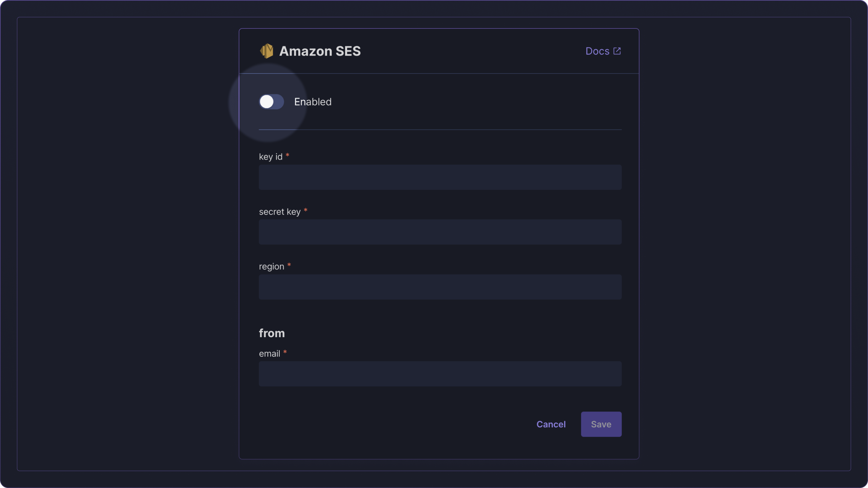Focus the key id input field

pos(440,177)
